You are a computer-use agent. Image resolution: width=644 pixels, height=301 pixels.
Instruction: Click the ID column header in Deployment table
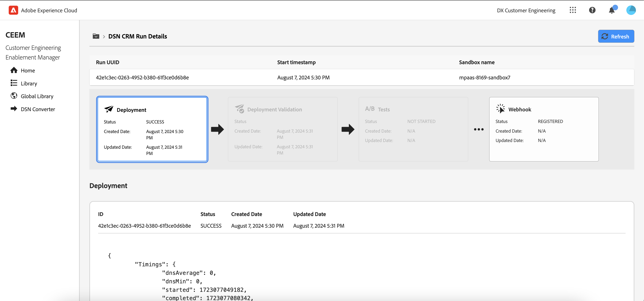pos(101,214)
